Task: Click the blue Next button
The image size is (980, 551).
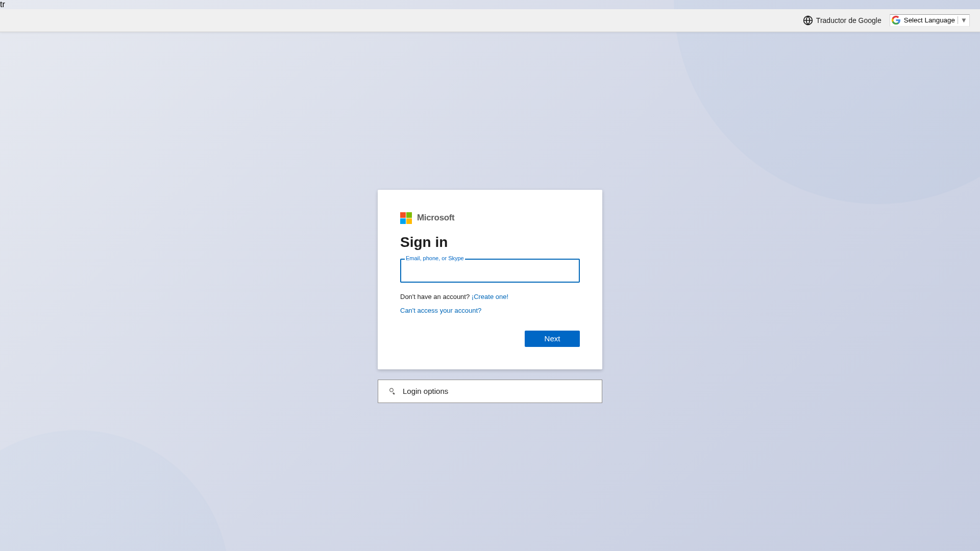Action: (552, 339)
